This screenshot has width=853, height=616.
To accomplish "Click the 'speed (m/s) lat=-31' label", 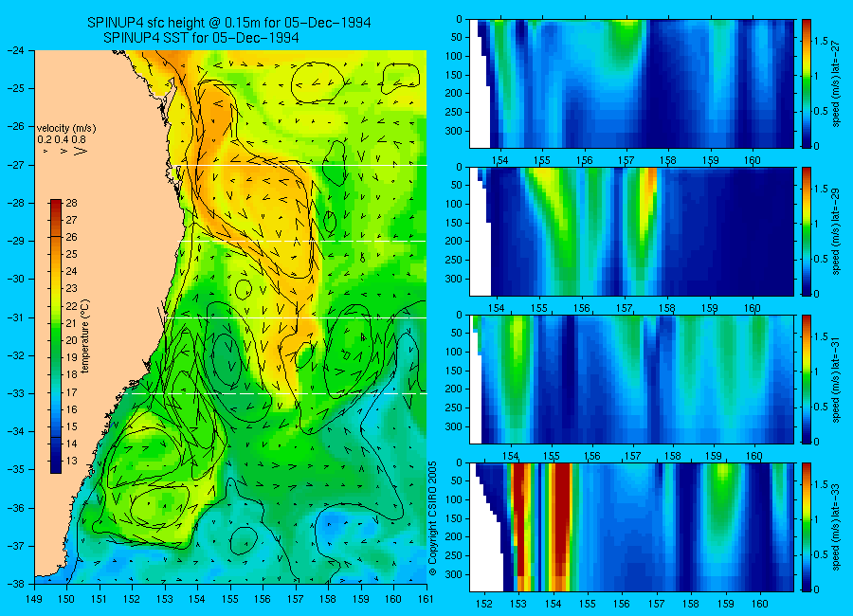I will point(836,379).
